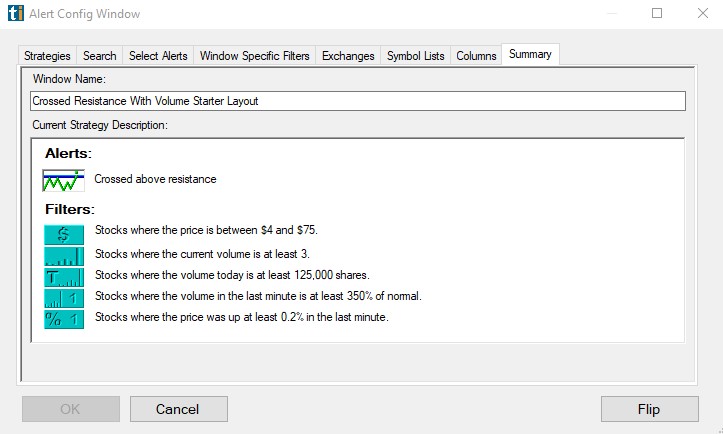Open the Strategies tab
Image resolution: width=723 pixels, height=434 pixels.
pyautogui.click(x=47, y=56)
